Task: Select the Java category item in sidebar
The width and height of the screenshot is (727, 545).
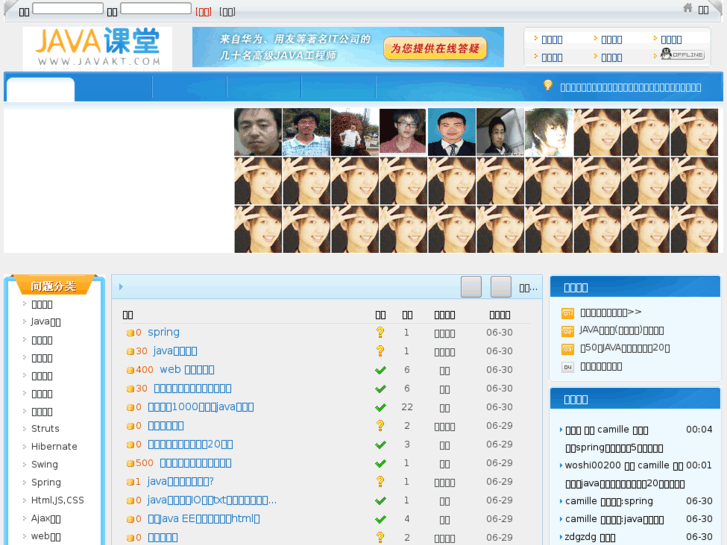Action: (46, 321)
